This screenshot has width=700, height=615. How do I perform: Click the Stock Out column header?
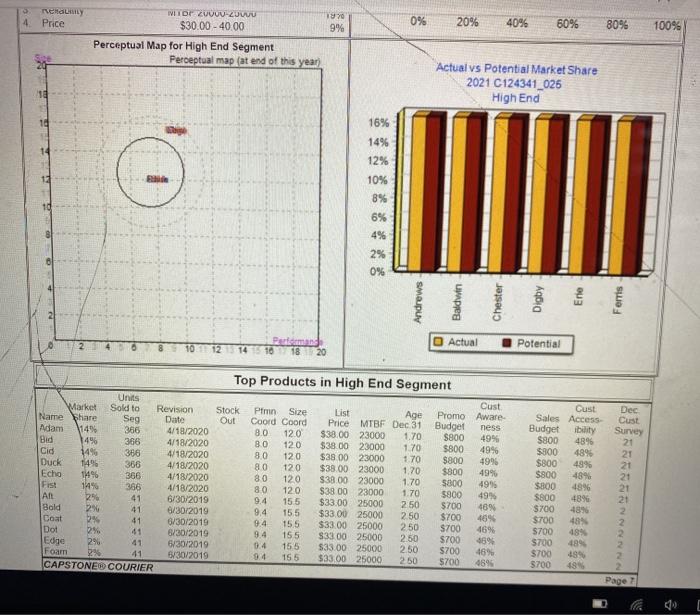click(228, 415)
